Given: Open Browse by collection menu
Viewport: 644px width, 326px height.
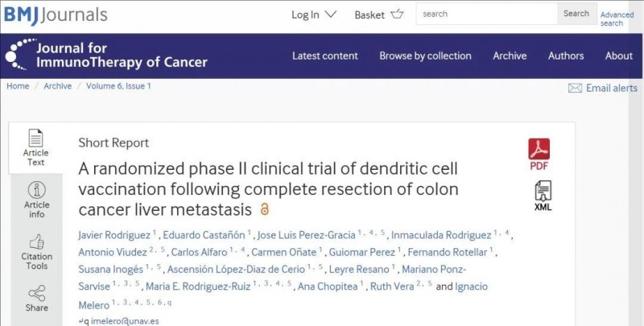Looking at the screenshot, I should coord(425,56).
